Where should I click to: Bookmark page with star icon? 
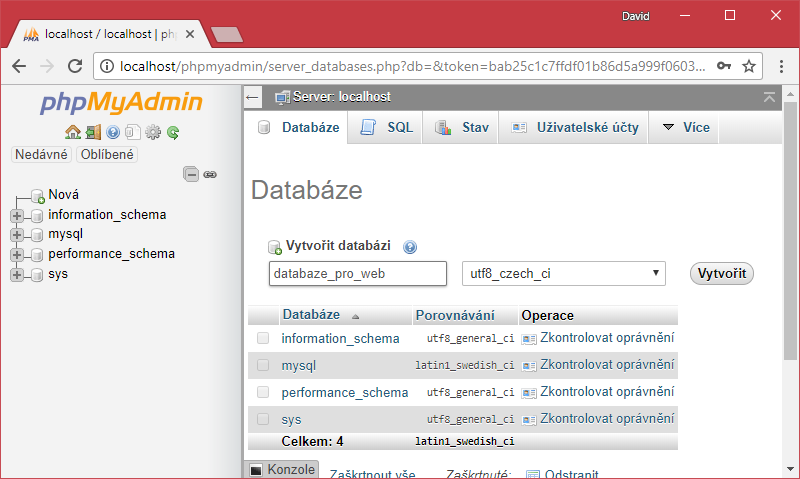748,66
